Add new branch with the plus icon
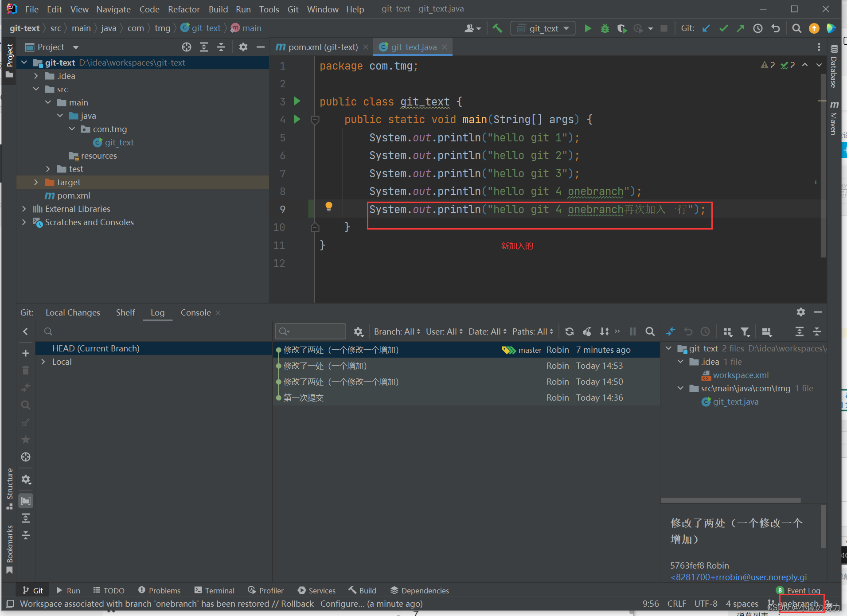Viewport: 847px width, 616px height. click(26, 353)
